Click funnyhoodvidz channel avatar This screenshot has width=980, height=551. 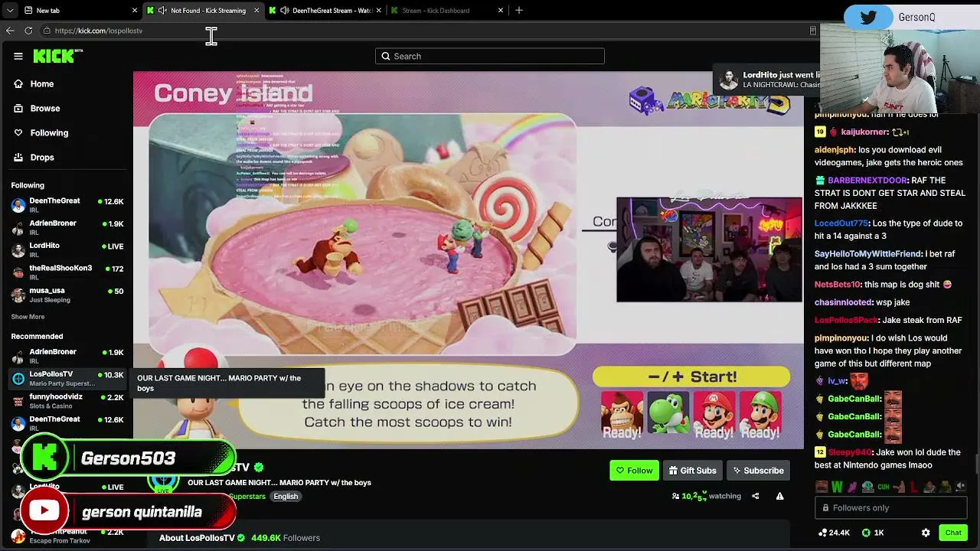click(x=18, y=401)
